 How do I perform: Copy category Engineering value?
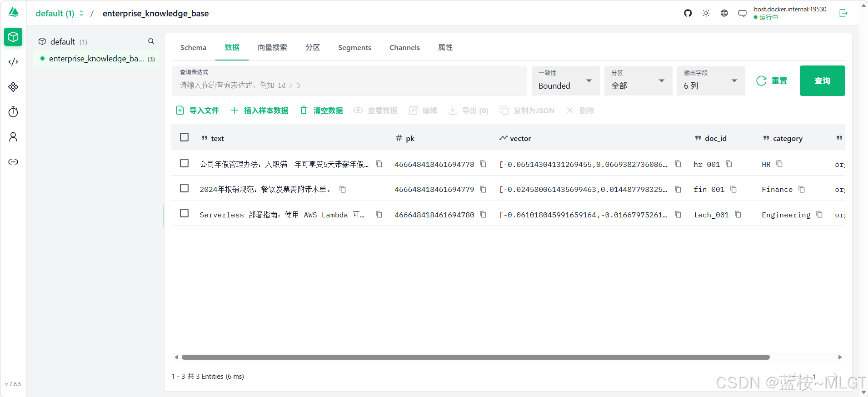click(x=819, y=214)
